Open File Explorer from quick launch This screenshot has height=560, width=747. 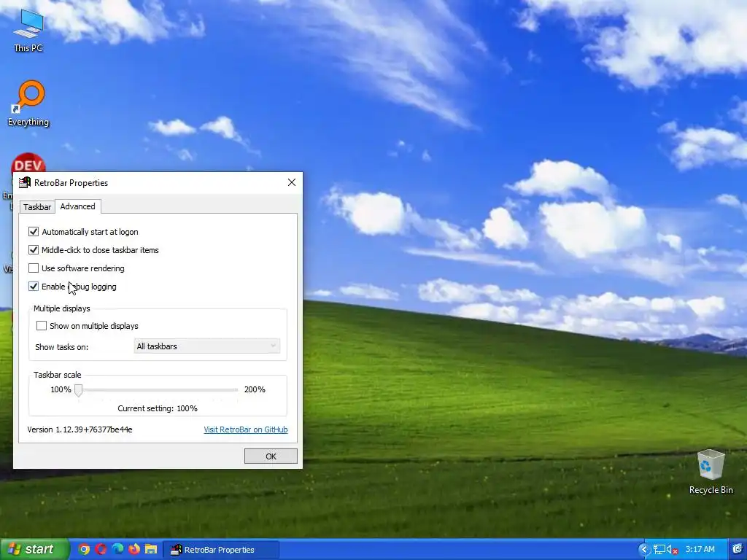click(150, 550)
